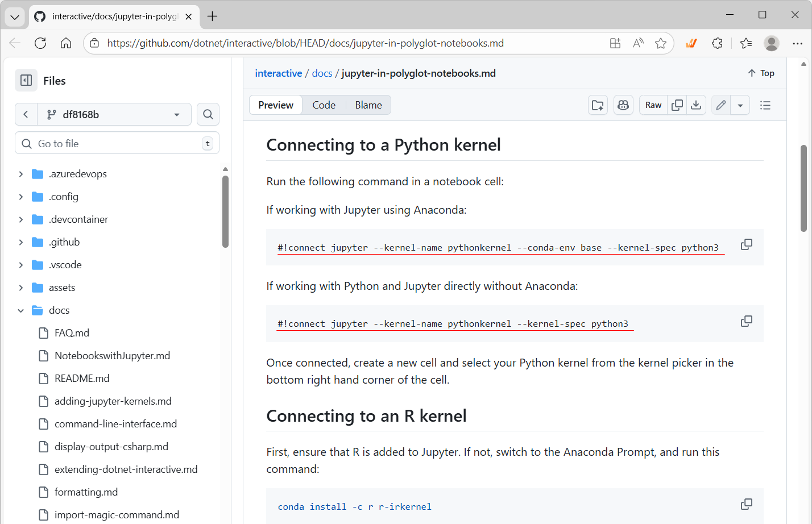This screenshot has height=524, width=812.
Task: Refresh the page
Action: point(40,43)
